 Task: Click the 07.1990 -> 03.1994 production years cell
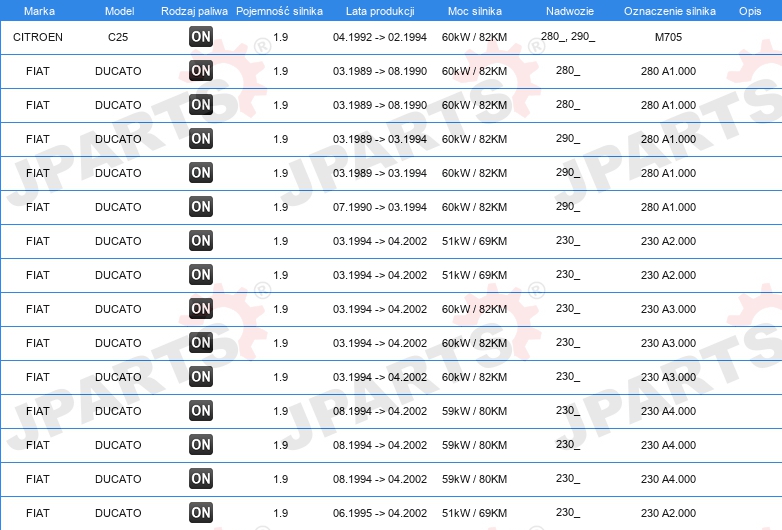click(380, 207)
